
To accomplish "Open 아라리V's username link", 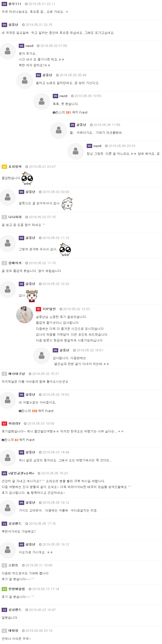I will tap(14, 424).
